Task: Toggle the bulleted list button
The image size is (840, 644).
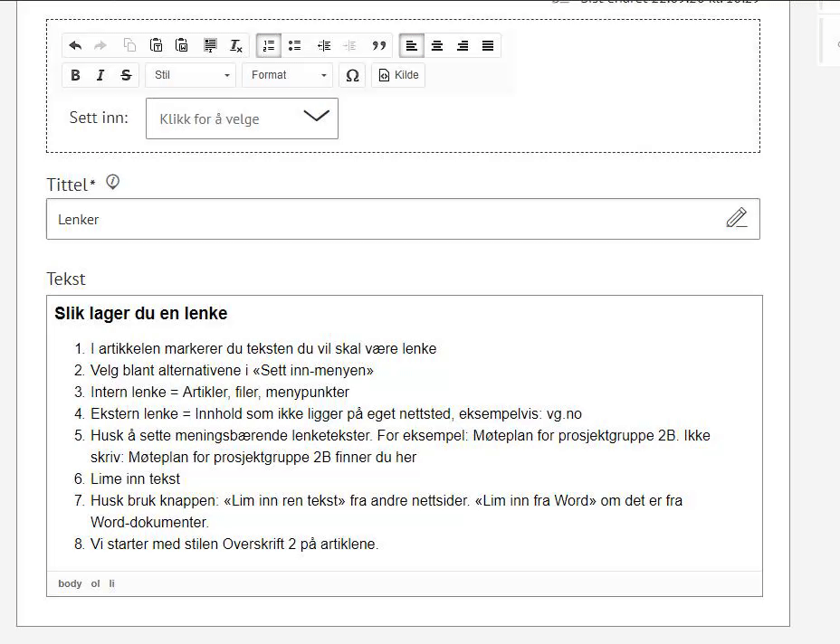Action: point(295,45)
